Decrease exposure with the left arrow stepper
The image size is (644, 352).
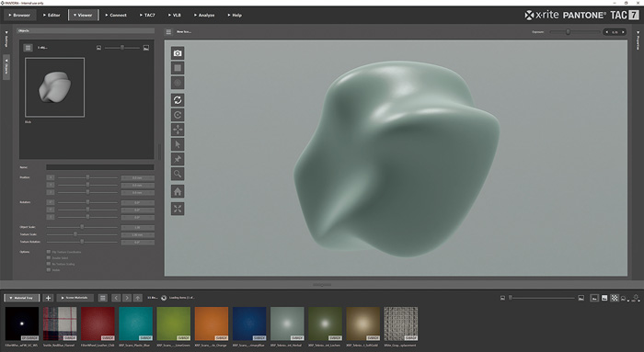[607, 32]
